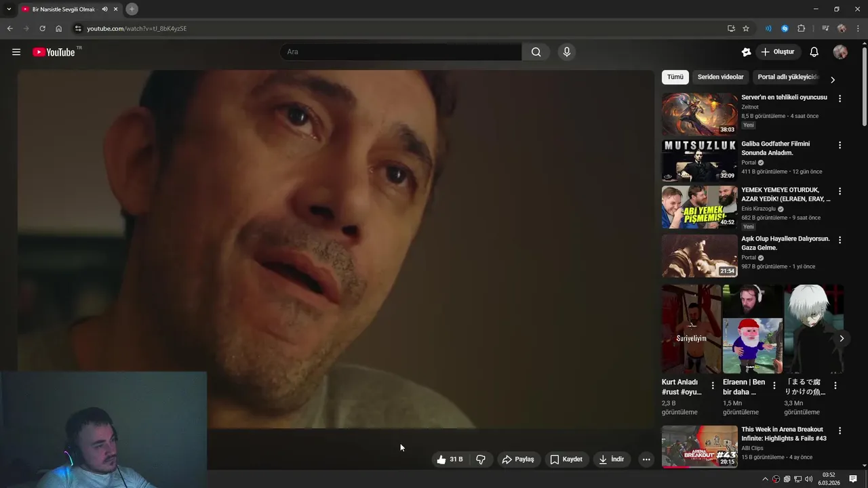The width and height of the screenshot is (868, 488).
Task: Open the Windows notification center
Action: pos(853,479)
